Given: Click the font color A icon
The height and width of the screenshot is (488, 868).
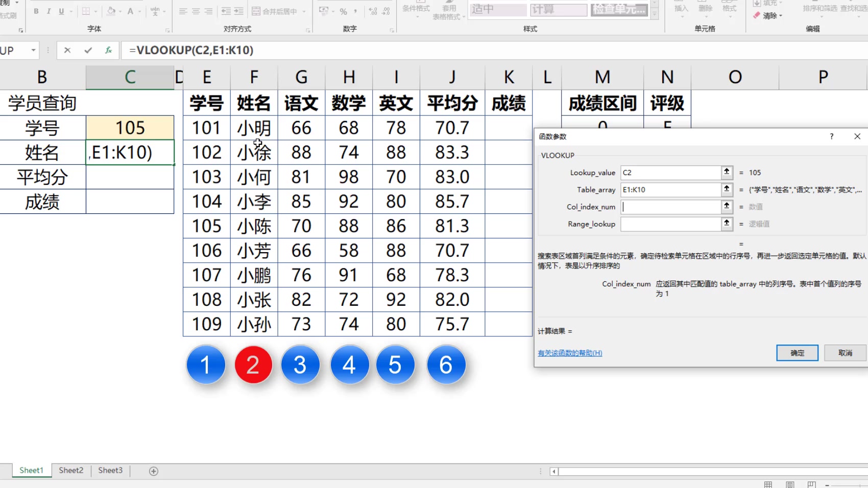Looking at the screenshot, I should [130, 11].
